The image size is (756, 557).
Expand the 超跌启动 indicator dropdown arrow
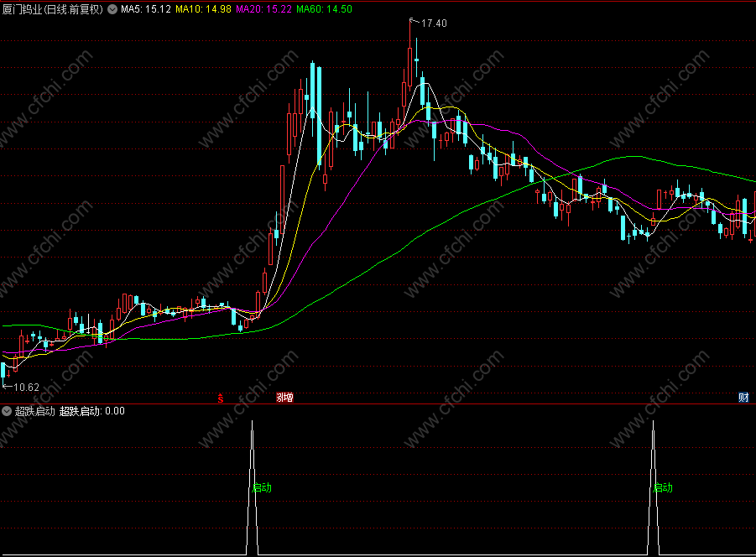pos(6,411)
